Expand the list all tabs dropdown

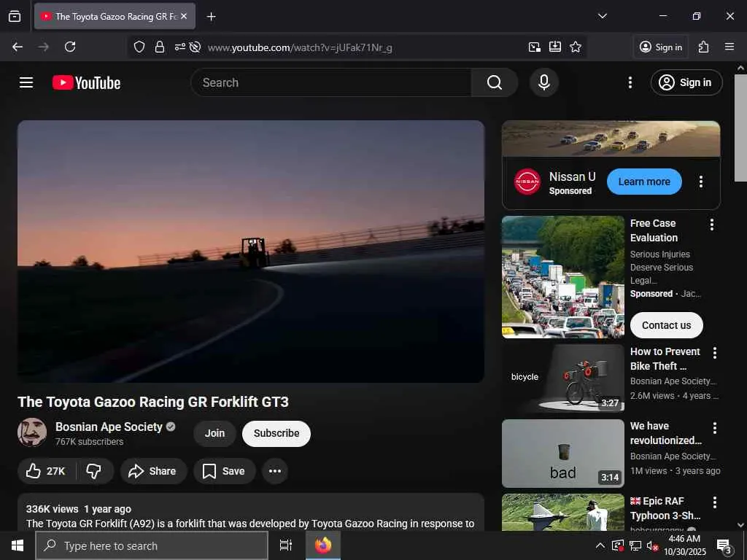pyautogui.click(x=602, y=16)
